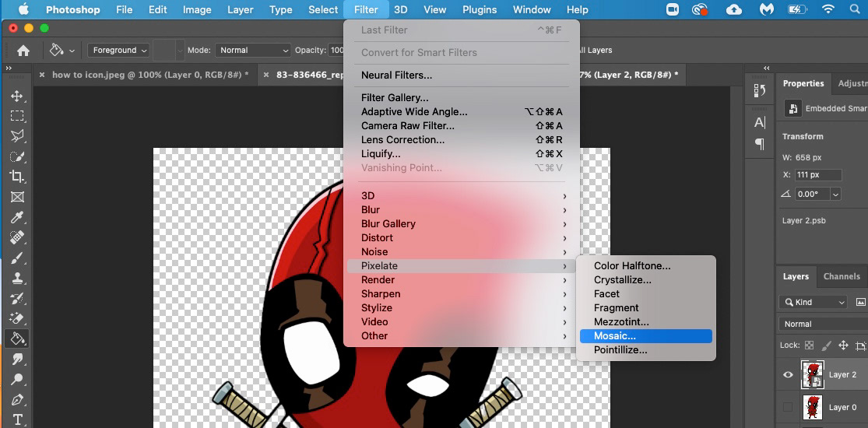Select the History Brush tool
This screenshot has width=868, height=428.
tap(16, 299)
